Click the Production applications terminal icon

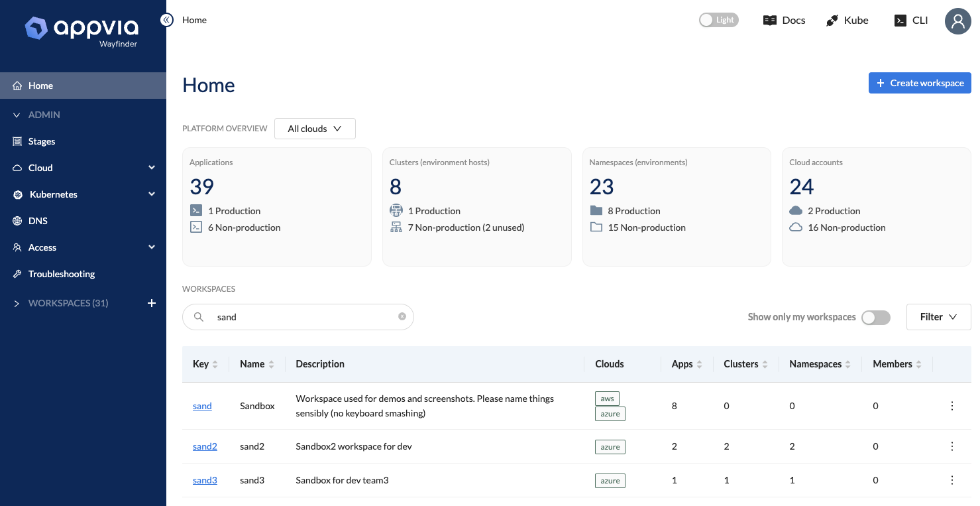(196, 210)
